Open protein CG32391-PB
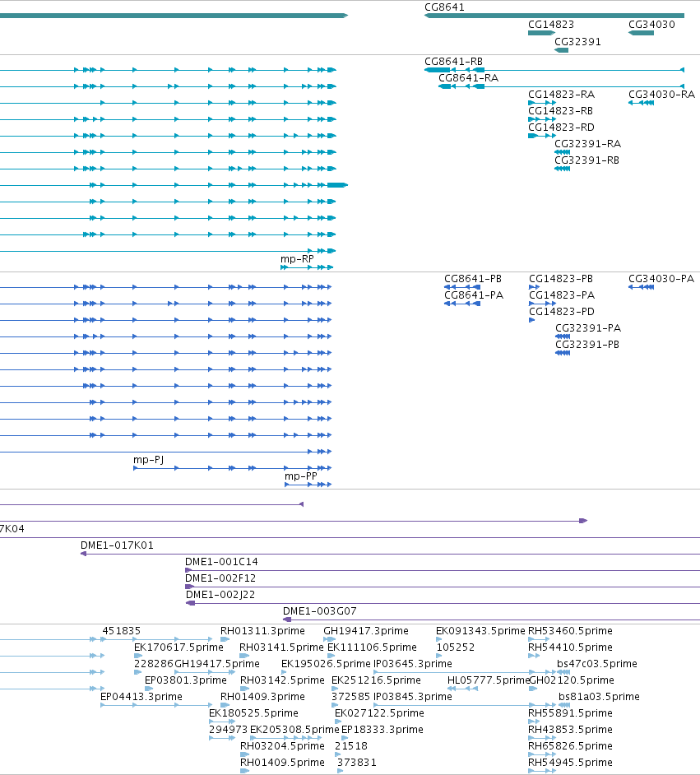Screen dimensions: 700x775 [x=586, y=345]
